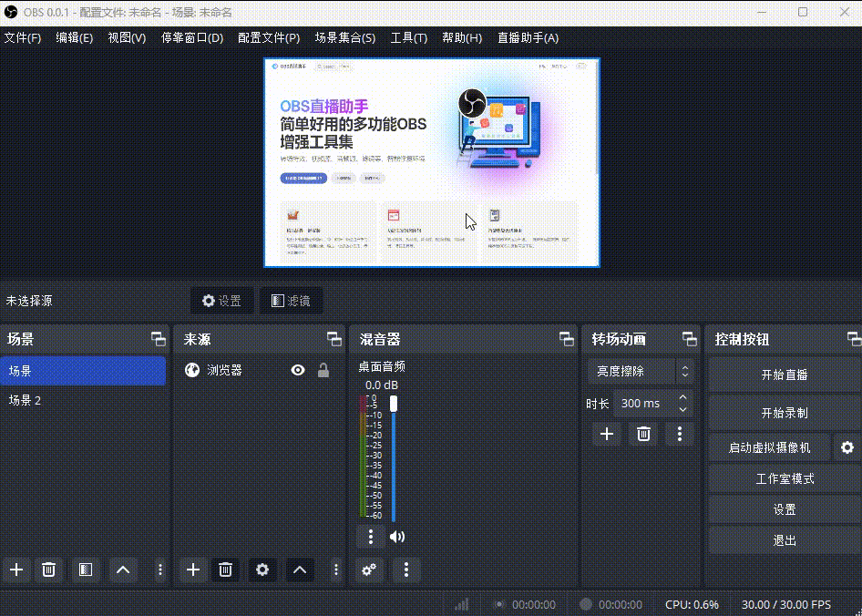This screenshot has height=616, width=862.
Task: Add a new scene with plus
Action: [16, 570]
